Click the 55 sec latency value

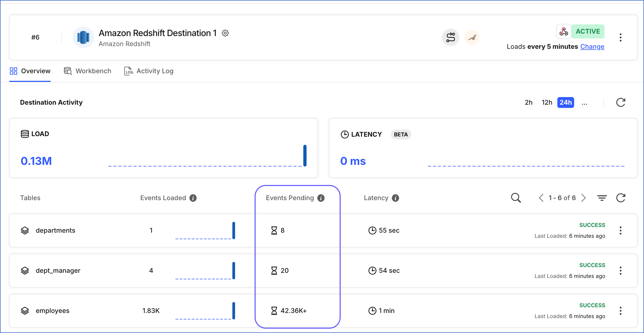[x=389, y=230]
